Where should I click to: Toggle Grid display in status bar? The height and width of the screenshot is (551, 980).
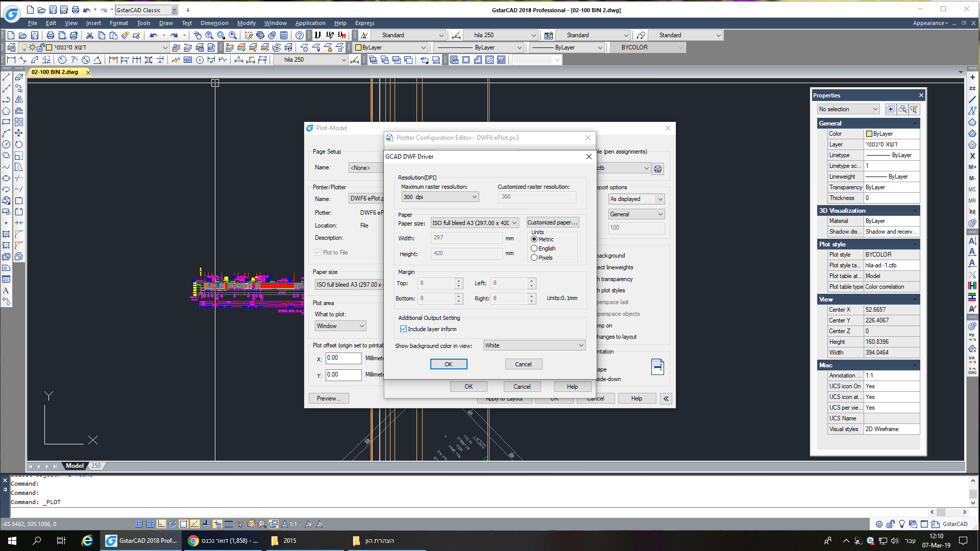(150, 524)
